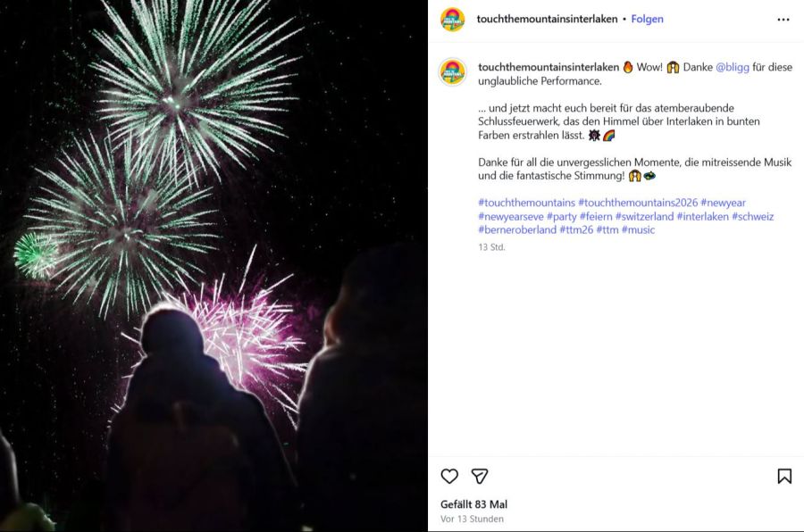Open the #touchthemountains2026 hashtag
The height and width of the screenshot is (532, 804).
click(x=638, y=203)
